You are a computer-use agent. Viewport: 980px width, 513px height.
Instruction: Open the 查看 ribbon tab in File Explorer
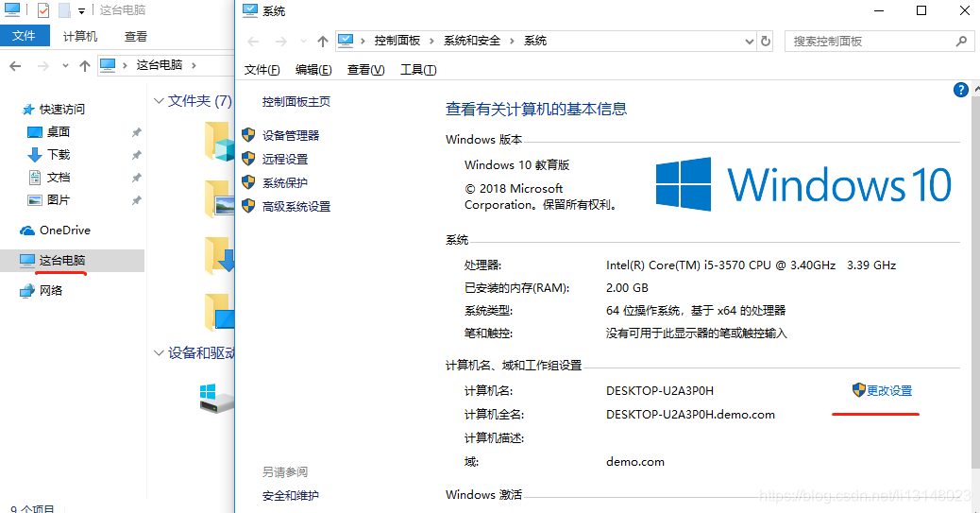coord(136,36)
